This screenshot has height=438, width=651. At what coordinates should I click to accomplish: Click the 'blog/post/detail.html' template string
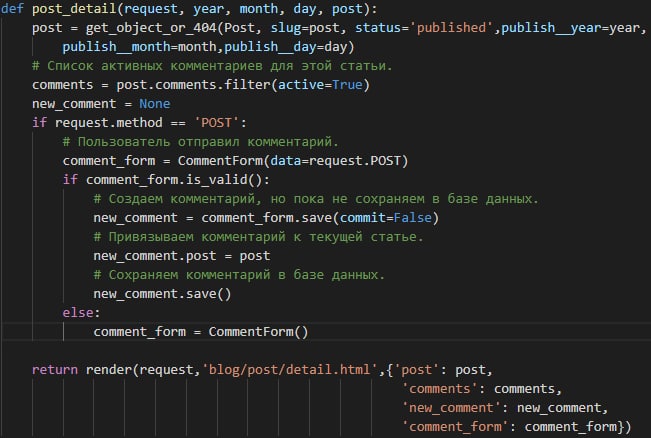point(290,370)
